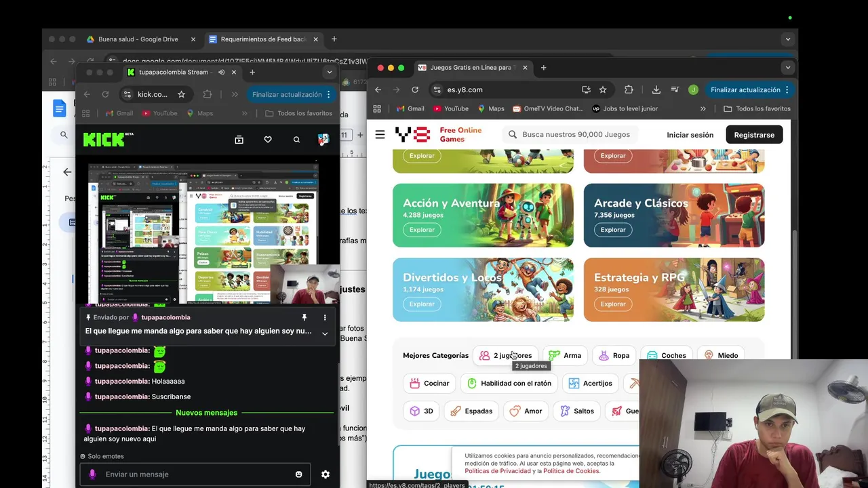
Task: Open three-dot options on pinned Kick message
Action: [325, 317]
